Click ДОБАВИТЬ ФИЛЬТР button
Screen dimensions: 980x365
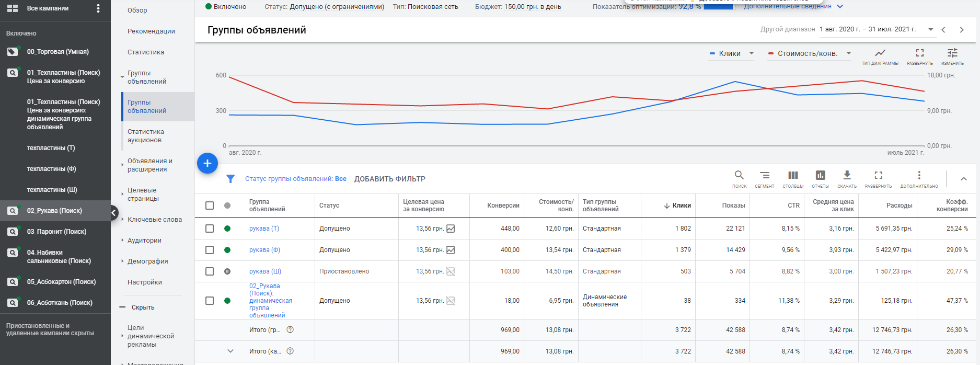[390, 179]
